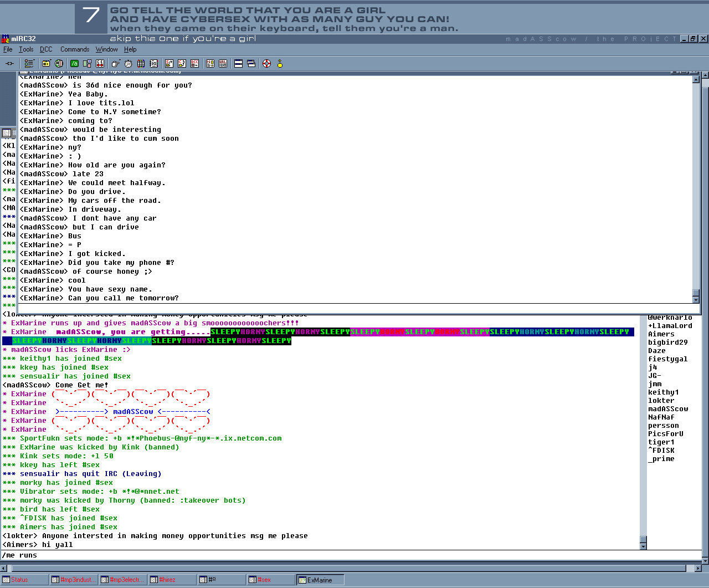Switch to the #hirez window tab
709x588 pixels.
172,580
